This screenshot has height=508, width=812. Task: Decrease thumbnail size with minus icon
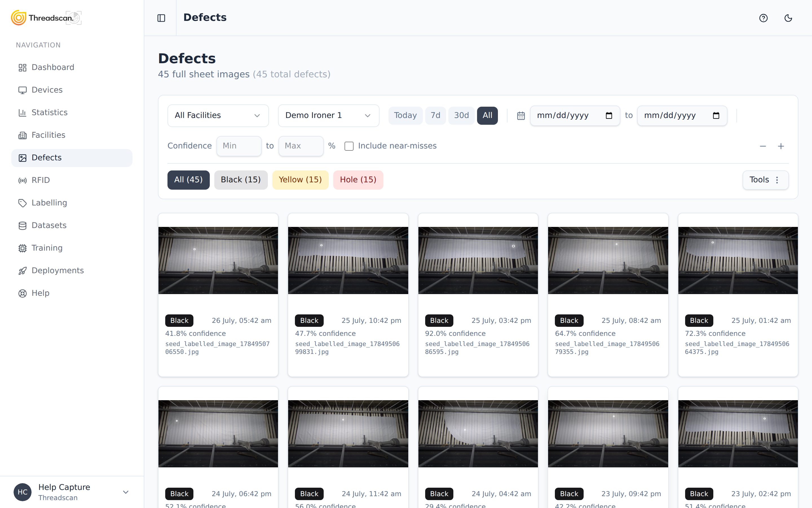(763, 146)
